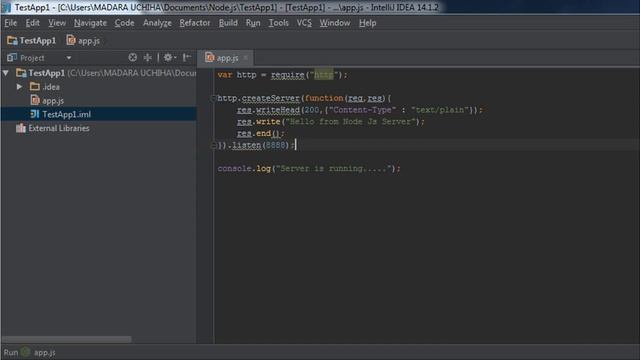Open the Help menu
The width and height of the screenshot is (640, 360).
click(x=367, y=23)
